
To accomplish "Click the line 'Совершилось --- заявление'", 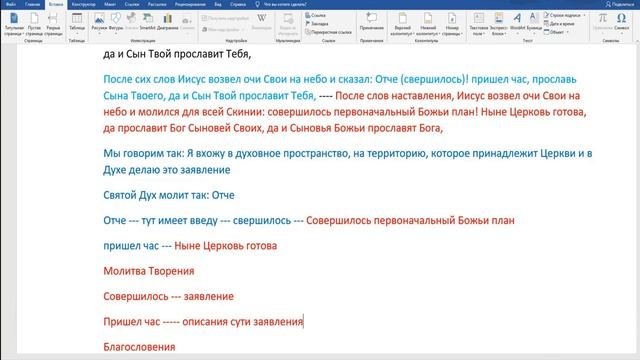I will tap(168, 296).
